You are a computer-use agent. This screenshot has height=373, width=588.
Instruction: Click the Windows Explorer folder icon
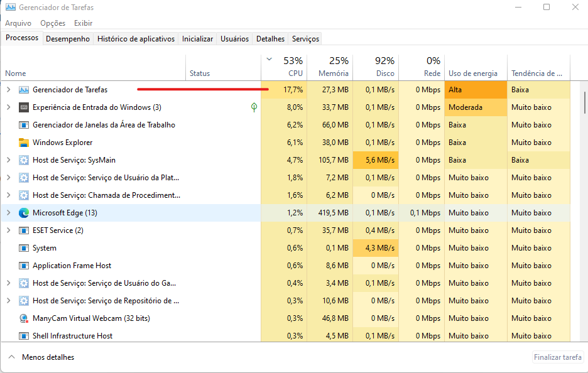24,143
